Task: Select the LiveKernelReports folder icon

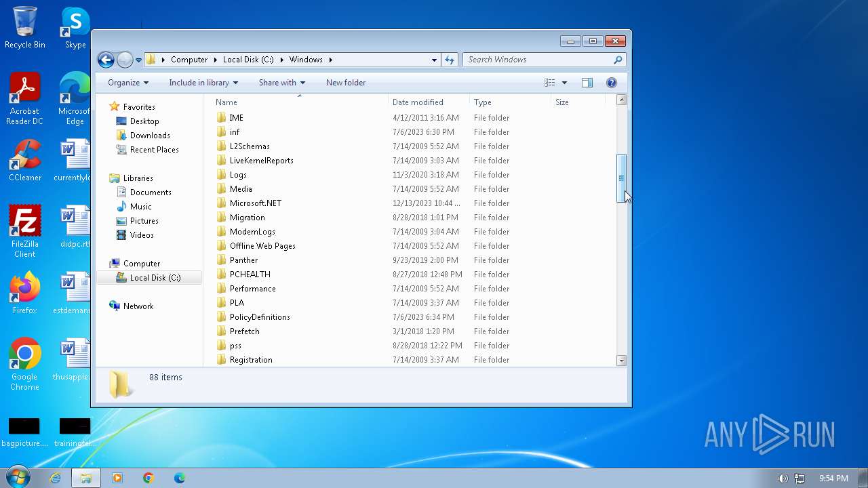Action: pyautogui.click(x=221, y=161)
